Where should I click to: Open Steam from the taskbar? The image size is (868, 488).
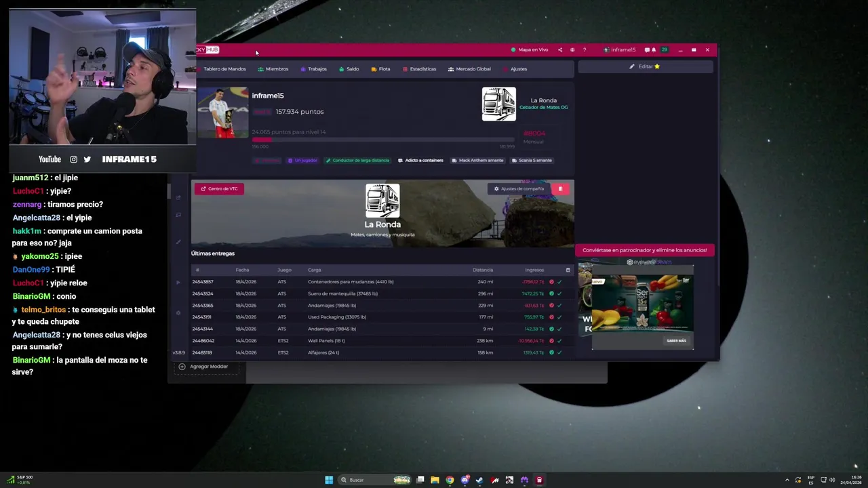click(479, 480)
